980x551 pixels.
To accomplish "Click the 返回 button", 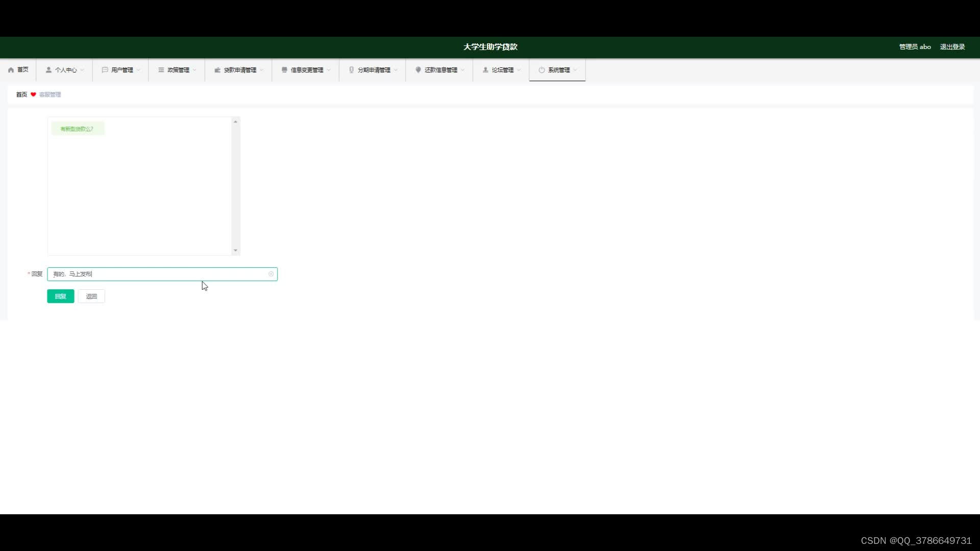I will [x=91, y=296].
